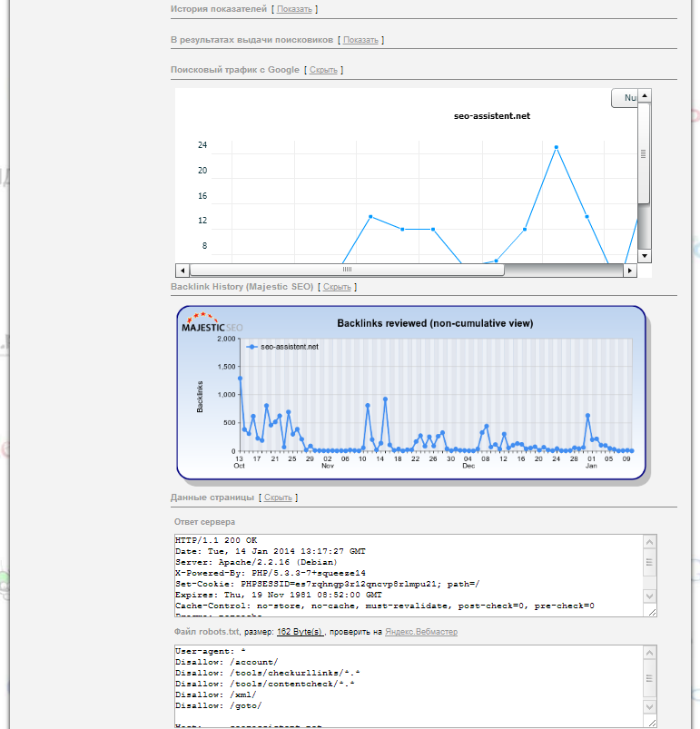Click the Google chart vertical scrollbar thumb
This screenshot has width=700, height=729.
[x=644, y=153]
